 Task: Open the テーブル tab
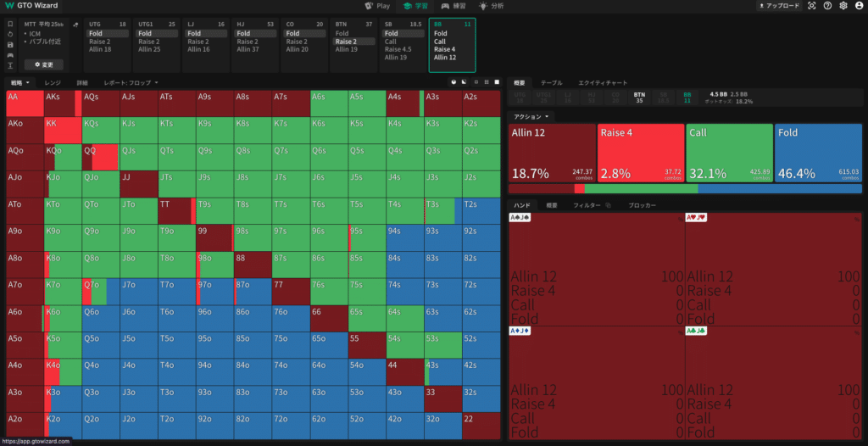coord(551,82)
